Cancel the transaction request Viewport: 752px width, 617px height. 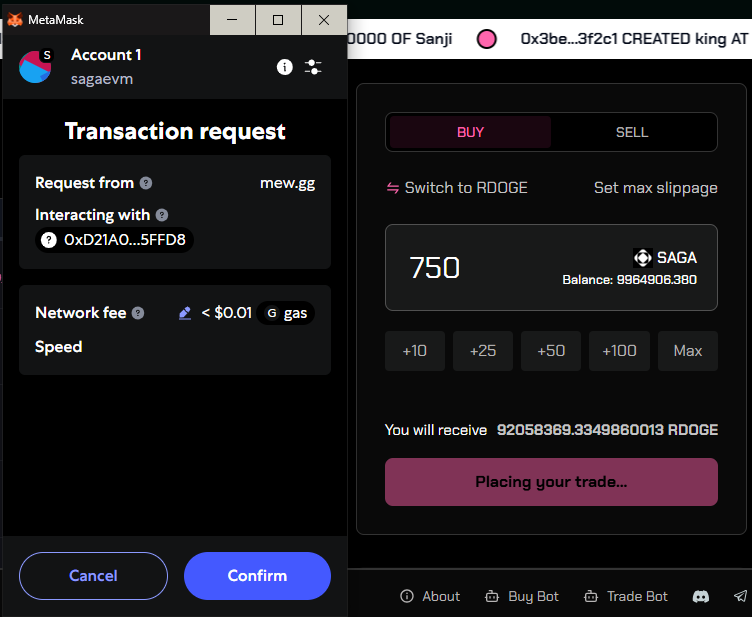tap(94, 576)
